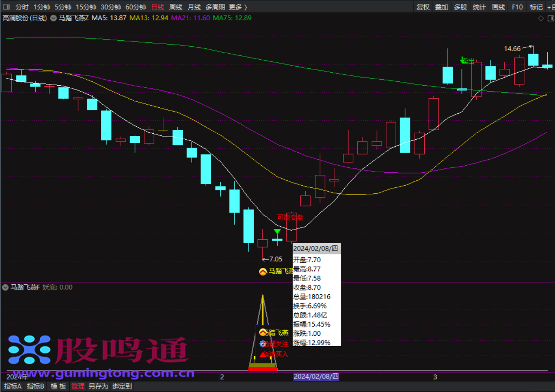
Task: Open the 画线 drawing tools button
Action: pos(498,7)
